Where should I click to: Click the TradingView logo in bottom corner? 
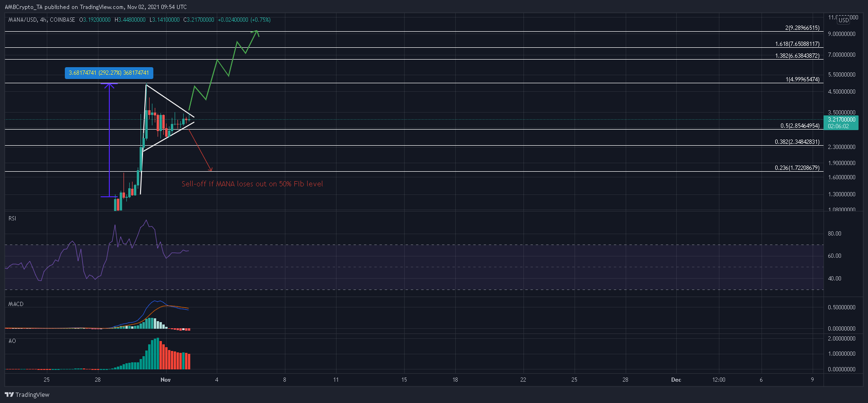(27, 394)
